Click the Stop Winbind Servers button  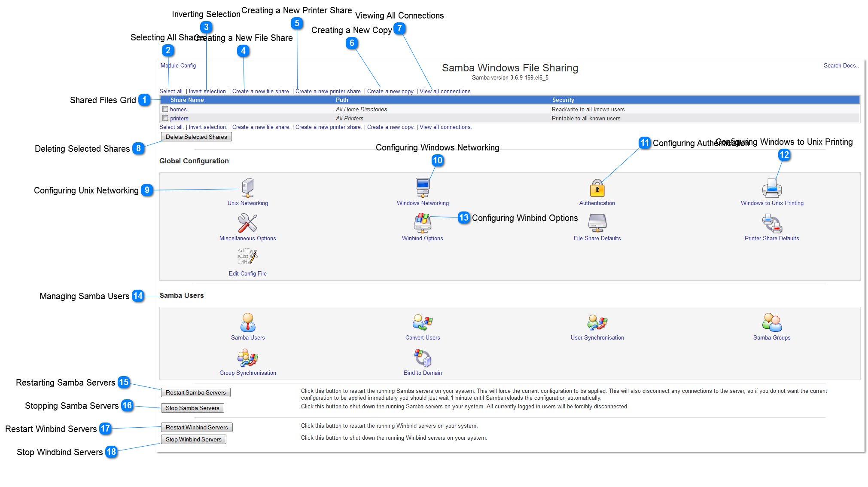click(x=193, y=439)
